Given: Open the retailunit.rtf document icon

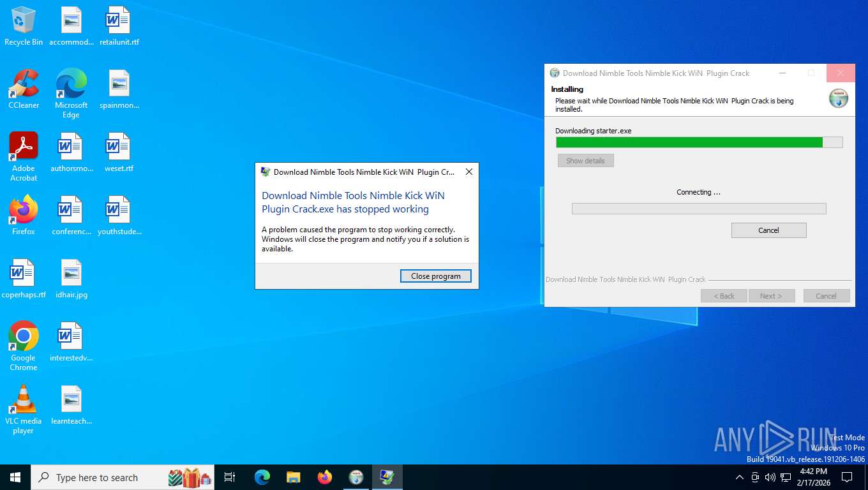Looking at the screenshot, I should pos(119,27).
